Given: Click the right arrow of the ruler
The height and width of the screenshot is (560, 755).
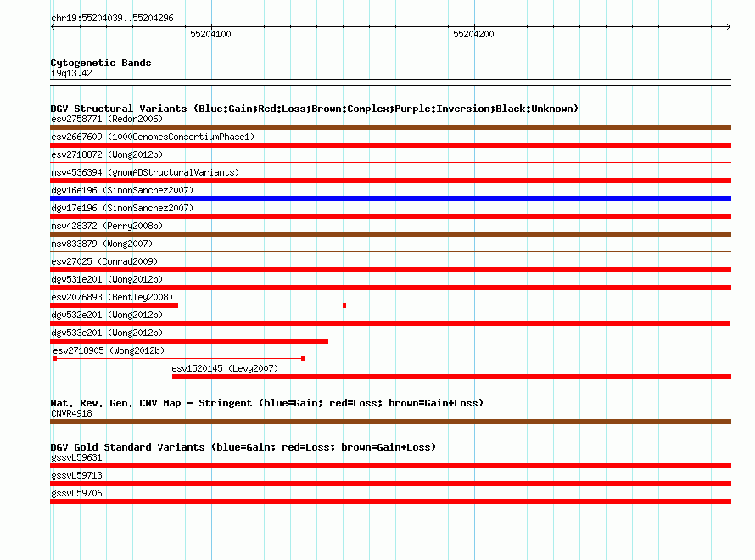Looking at the screenshot, I should tap(729, 26).
